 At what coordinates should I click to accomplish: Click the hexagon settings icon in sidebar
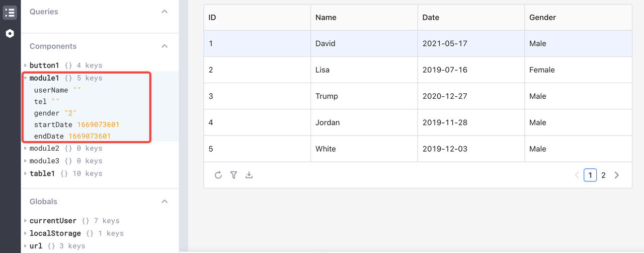(10, 34)
